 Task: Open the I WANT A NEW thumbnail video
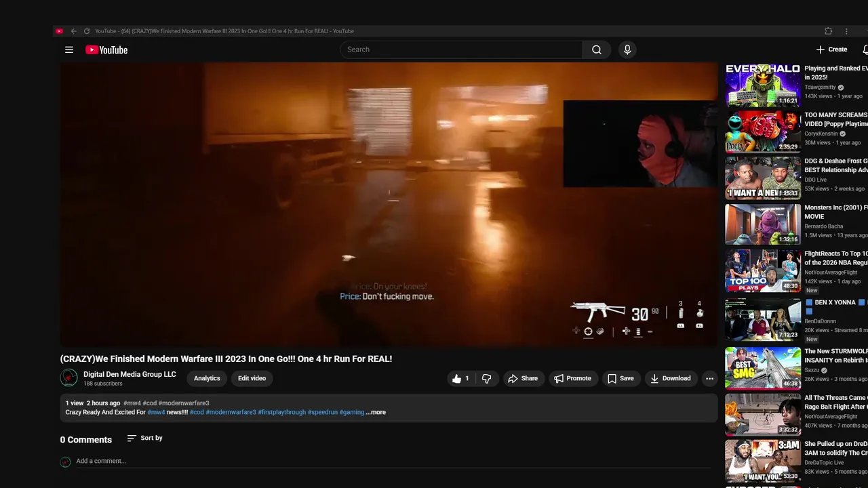pos(763,178)
